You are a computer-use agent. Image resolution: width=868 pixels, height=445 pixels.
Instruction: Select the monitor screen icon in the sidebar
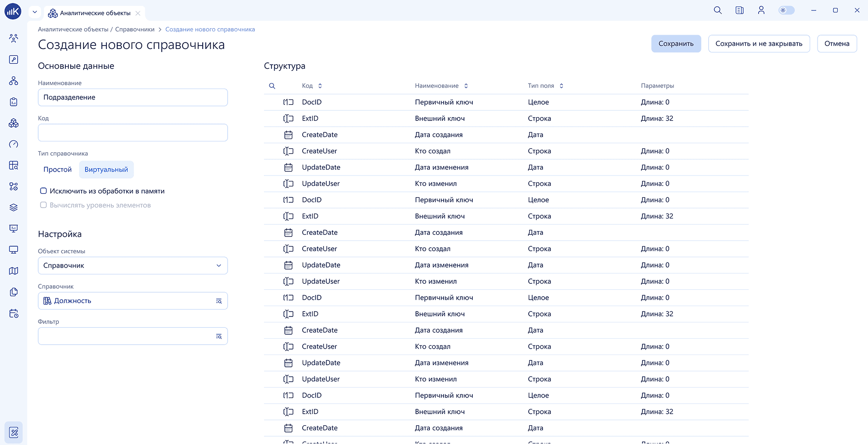[x=13, y=250]
